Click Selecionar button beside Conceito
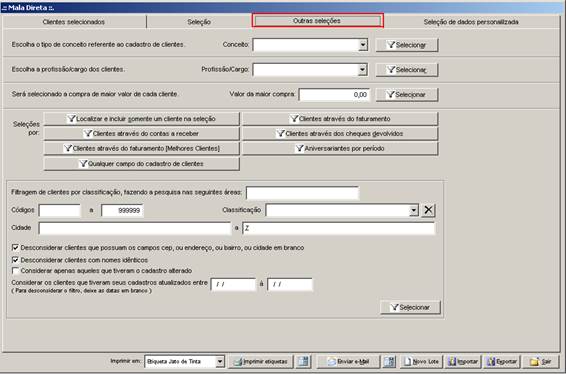The image size is (566, 374). pos(407,45)
